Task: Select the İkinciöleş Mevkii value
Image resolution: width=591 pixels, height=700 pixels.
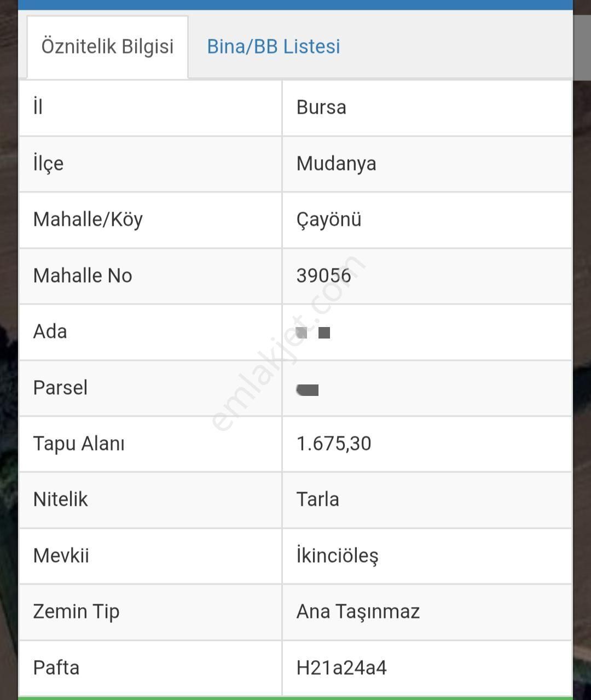Action: (337, 556)
